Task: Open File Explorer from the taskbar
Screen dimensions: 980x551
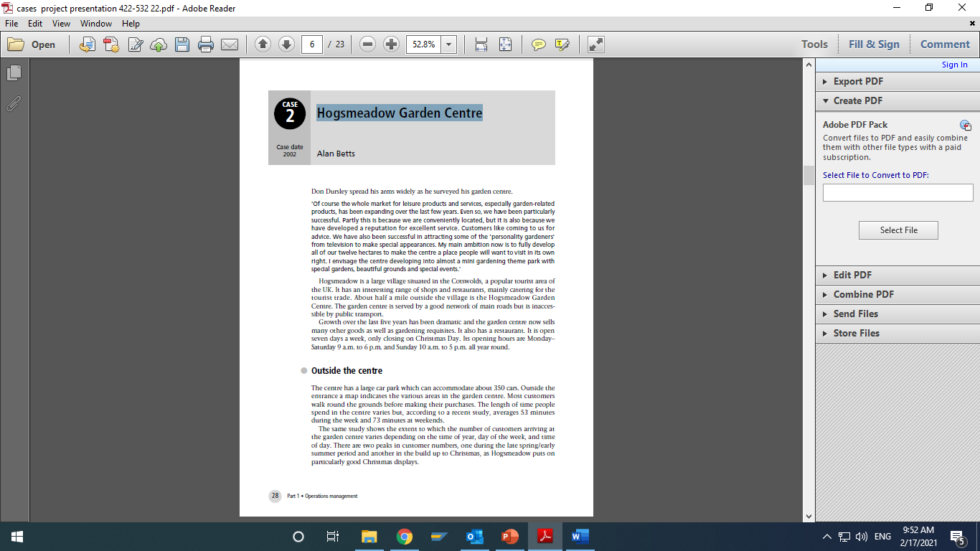Action: pyautogui.click(x=369, y=537)
